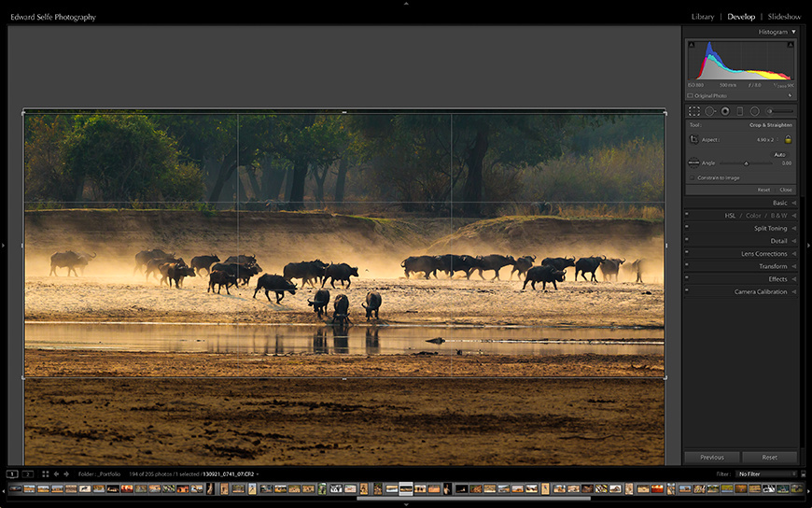Toggle the Lens Corrections panel switch
Screen dimensions: 812x508
tap(687, 251)
